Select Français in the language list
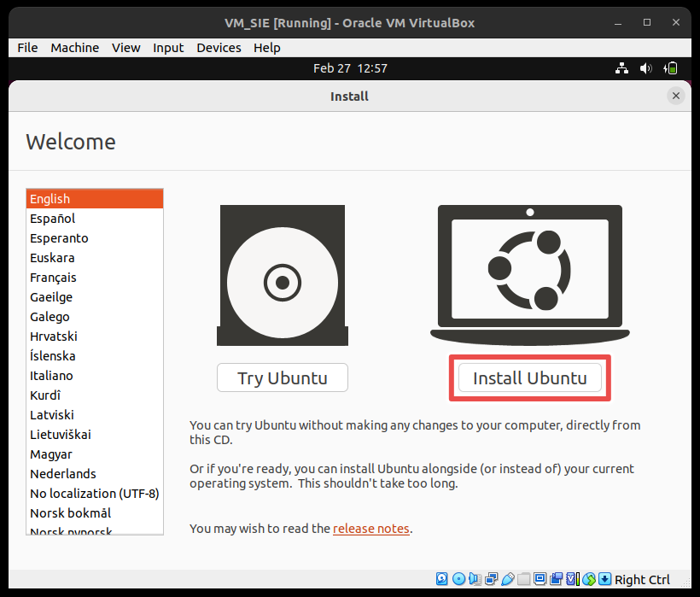This screenshot has width=700, height=597. click(x=95, y=278)
